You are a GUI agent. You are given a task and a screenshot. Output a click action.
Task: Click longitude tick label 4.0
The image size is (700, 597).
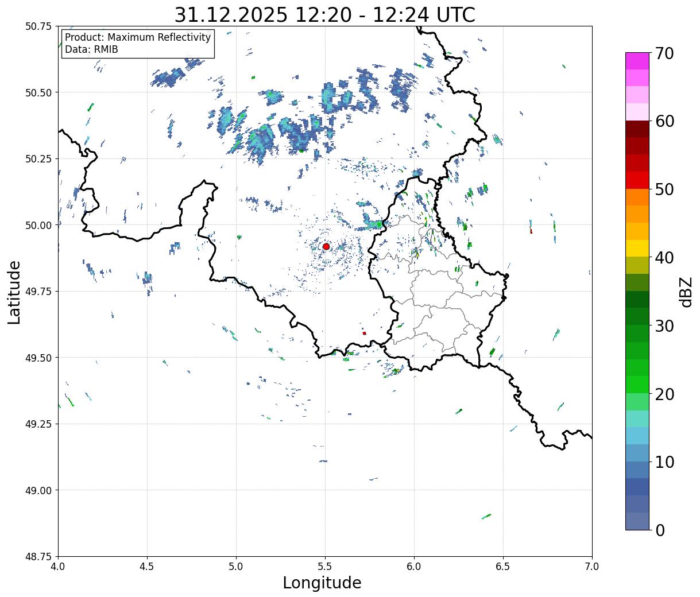point(58,567)
